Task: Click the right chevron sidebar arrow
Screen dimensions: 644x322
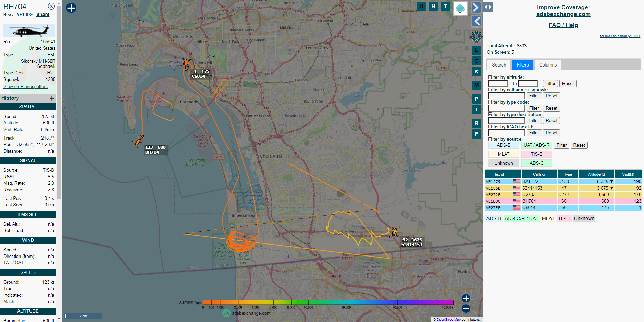Action: [x=476, y=7]
